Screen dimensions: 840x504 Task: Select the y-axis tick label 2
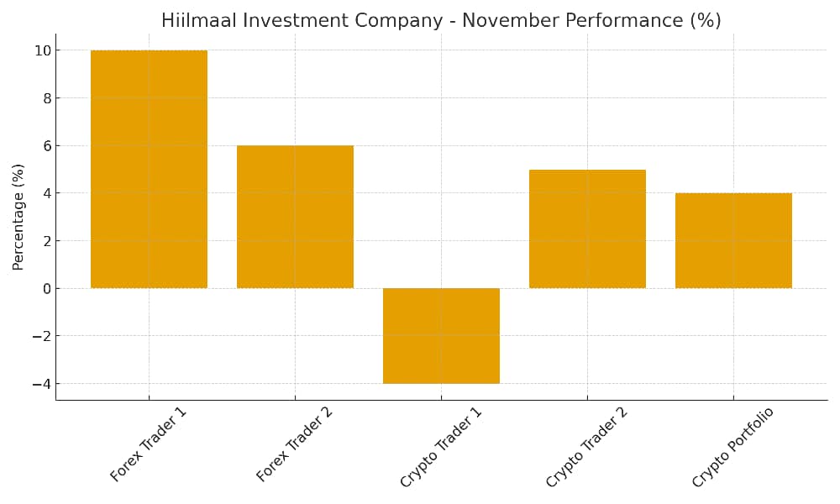tap(46, 241)
